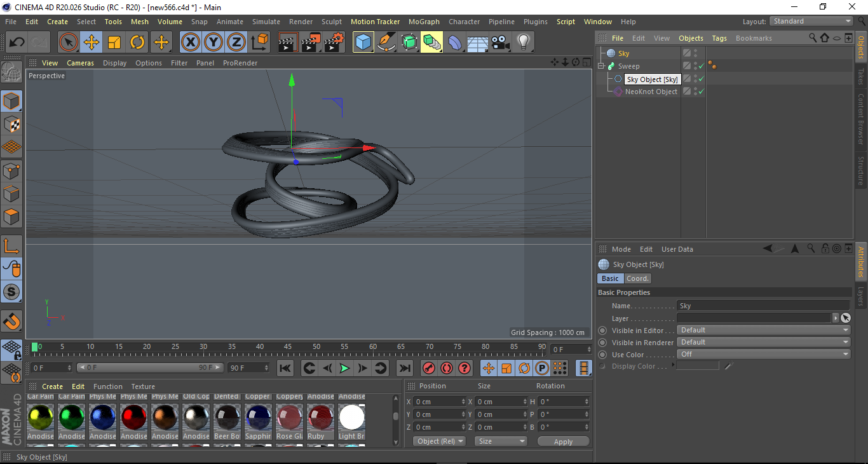Click the Apply button
This screenshot has height=464, width=868.
point(563,441)
